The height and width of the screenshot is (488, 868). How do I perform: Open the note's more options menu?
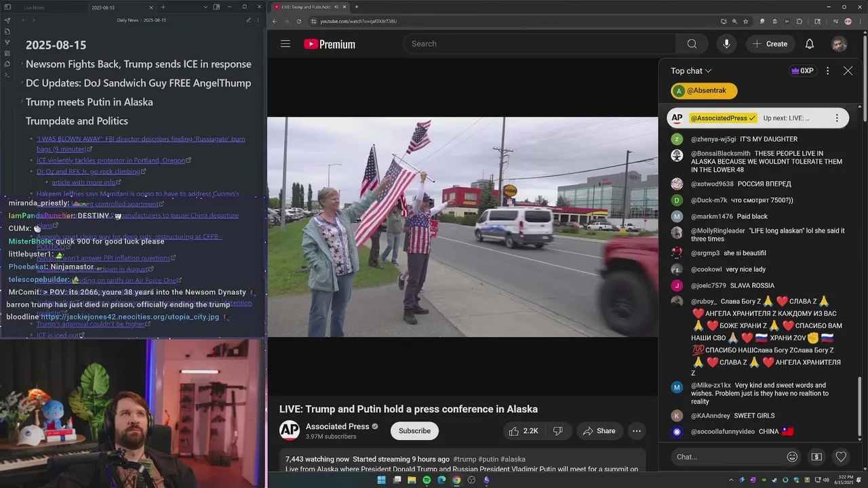click(x=258, y=20)
